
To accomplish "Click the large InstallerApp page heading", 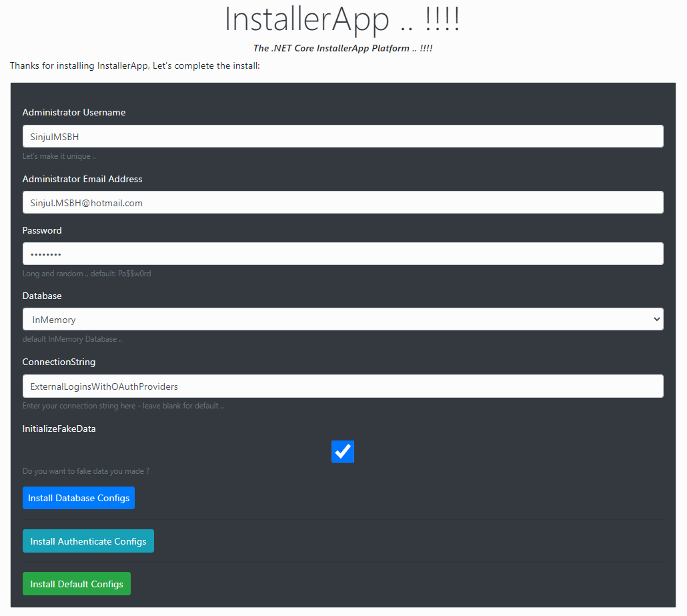I will (x=342, y=20).
